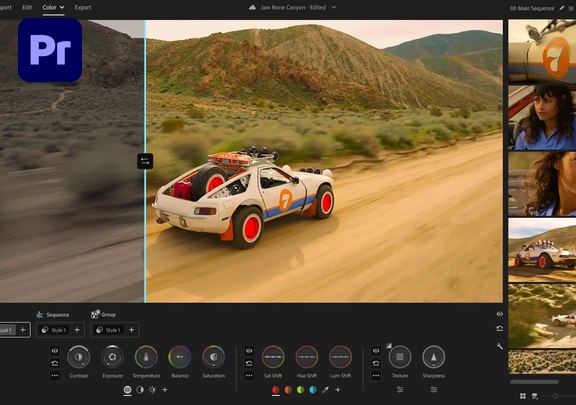The height and width of the screenshot is (405, 576).
Task: Select Style 1 under Group
Action: (x=109, y=330)
